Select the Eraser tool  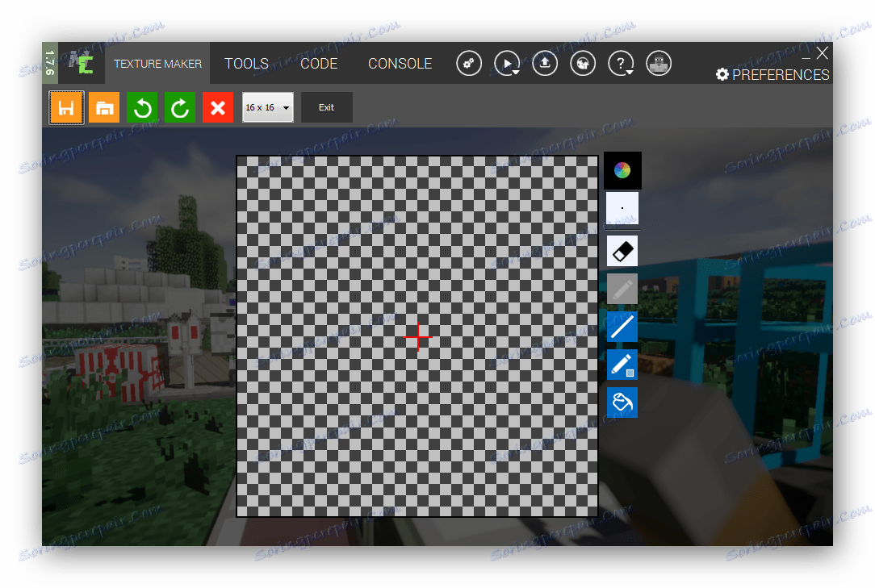click(x=622, y=251)
